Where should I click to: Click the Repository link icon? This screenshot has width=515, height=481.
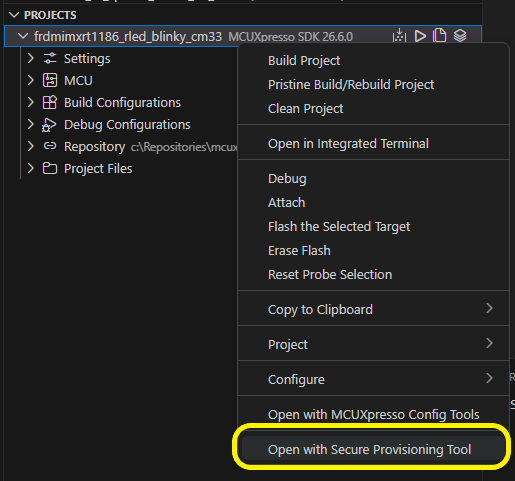pos(50,146)
